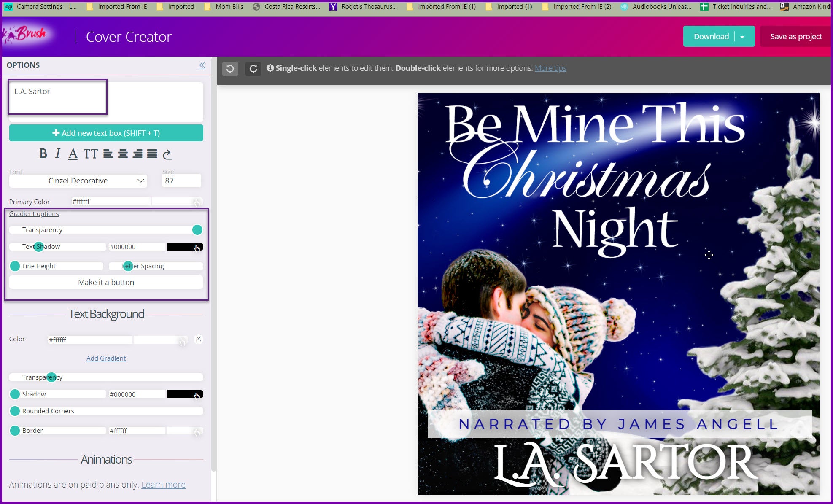Viewport: 833px width, 504px height.
Task: Expand the Download options arrow
Action: (x=742, y=37)
